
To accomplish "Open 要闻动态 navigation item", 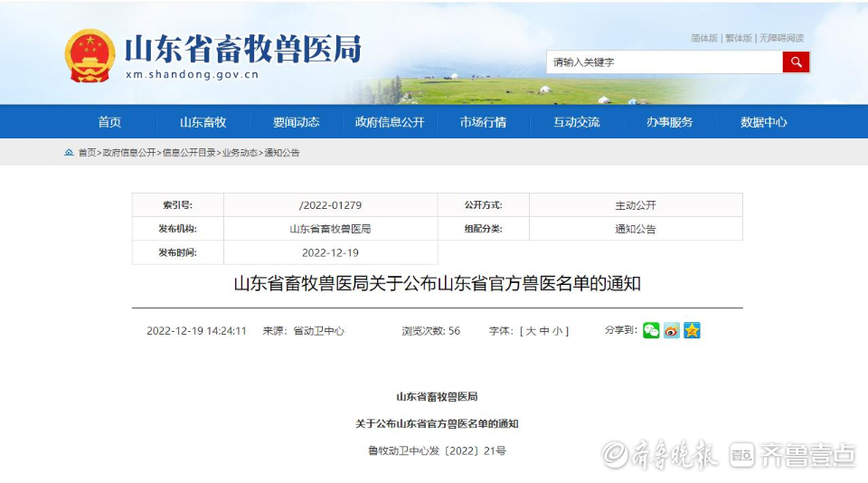I will tap(297, 122).
